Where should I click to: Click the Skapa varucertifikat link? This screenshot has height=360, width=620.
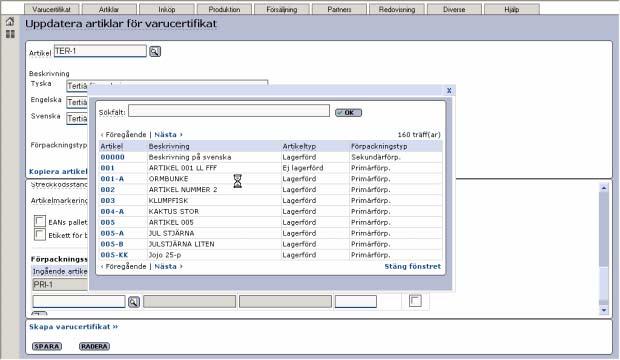pyautogui.click(x=74, y=327)
